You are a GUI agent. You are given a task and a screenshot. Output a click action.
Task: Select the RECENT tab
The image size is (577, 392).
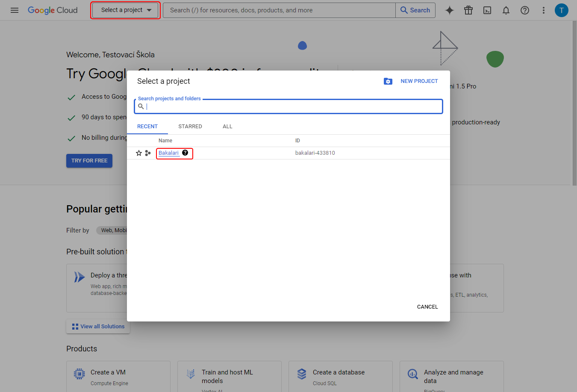click(x=147, y=127)
